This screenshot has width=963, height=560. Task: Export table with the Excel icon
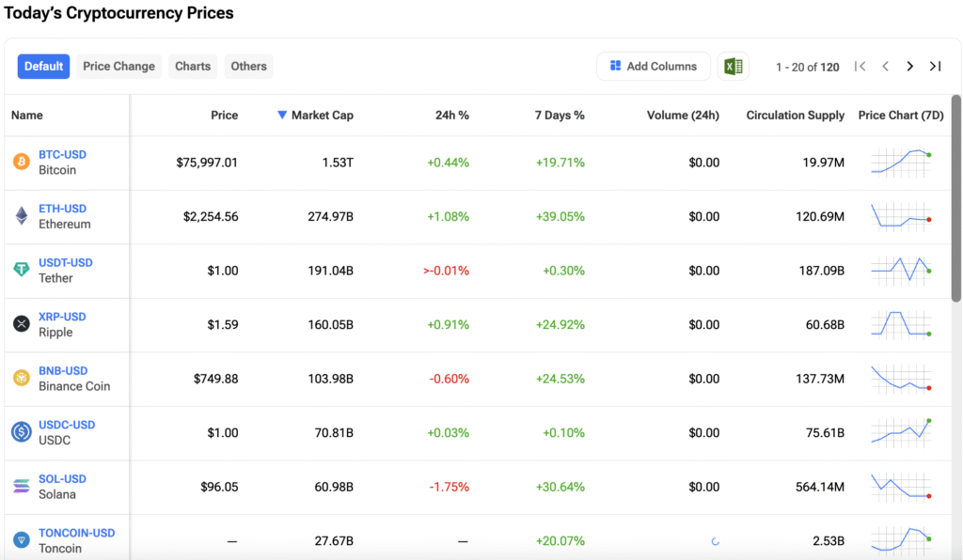(x=734, y=67)
